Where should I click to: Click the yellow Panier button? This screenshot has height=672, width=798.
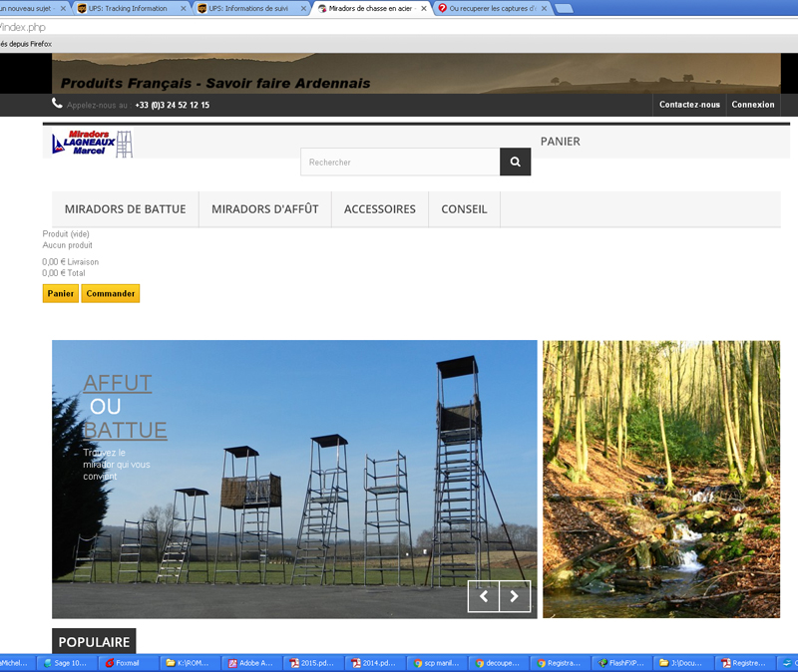[x=61, y=293]
